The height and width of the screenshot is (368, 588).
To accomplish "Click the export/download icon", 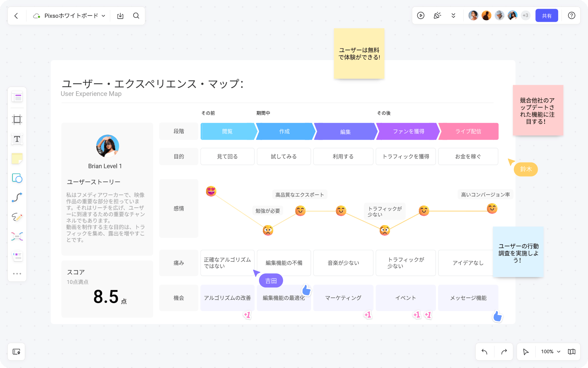I will (x=120, y=16).
